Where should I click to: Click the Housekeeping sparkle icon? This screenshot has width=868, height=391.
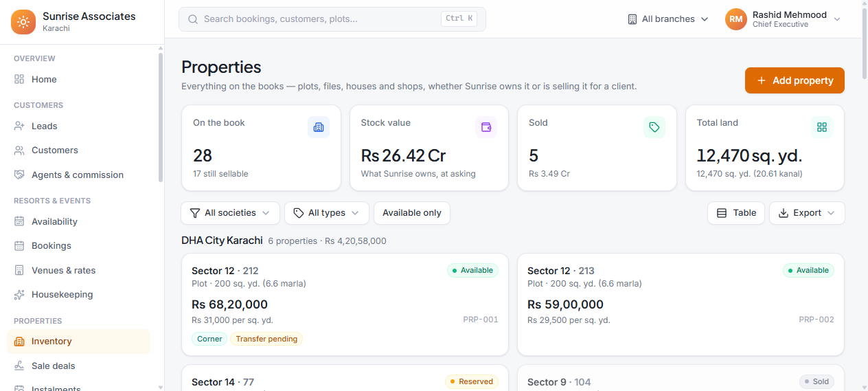click(19, 294)
